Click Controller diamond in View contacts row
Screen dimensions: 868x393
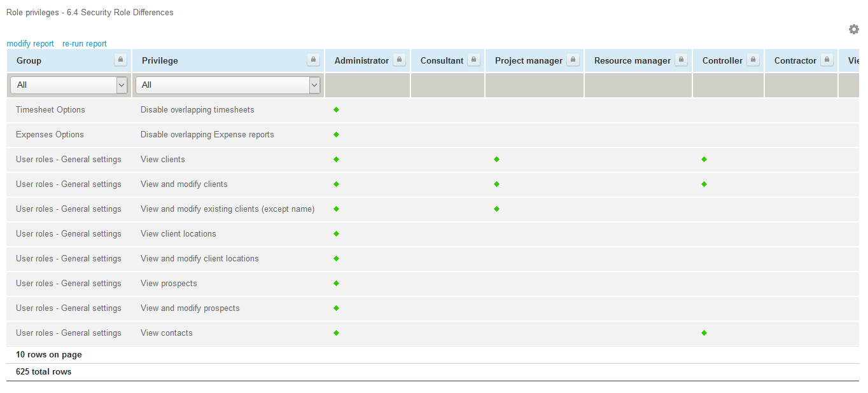(x=704, y=333)
